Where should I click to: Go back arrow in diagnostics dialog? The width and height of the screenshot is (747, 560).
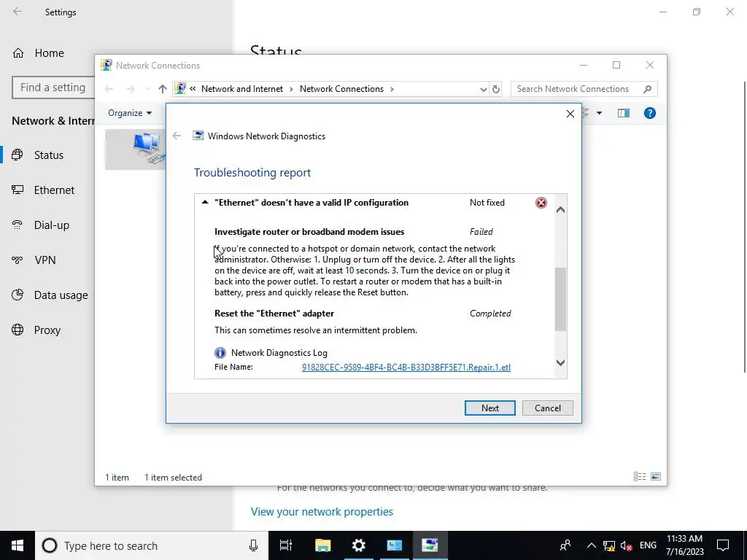pos(177,136)
